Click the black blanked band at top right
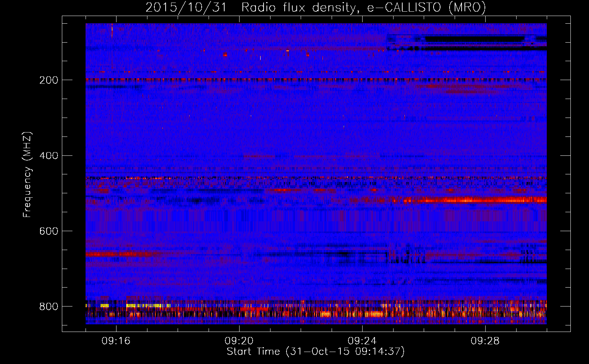Screen dimensions: 589x364 pyautogui.click(x=475, y=39)
